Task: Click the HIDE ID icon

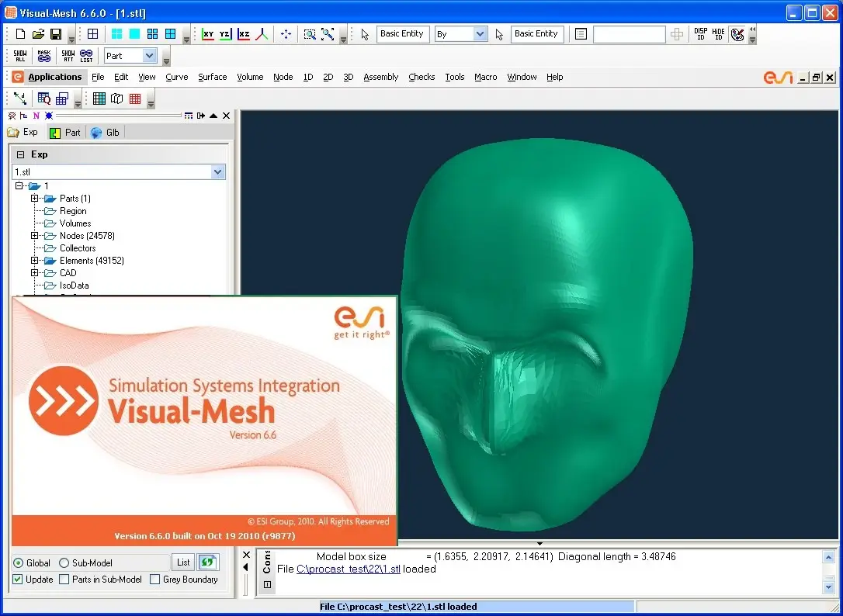Action: coord(718,34)
